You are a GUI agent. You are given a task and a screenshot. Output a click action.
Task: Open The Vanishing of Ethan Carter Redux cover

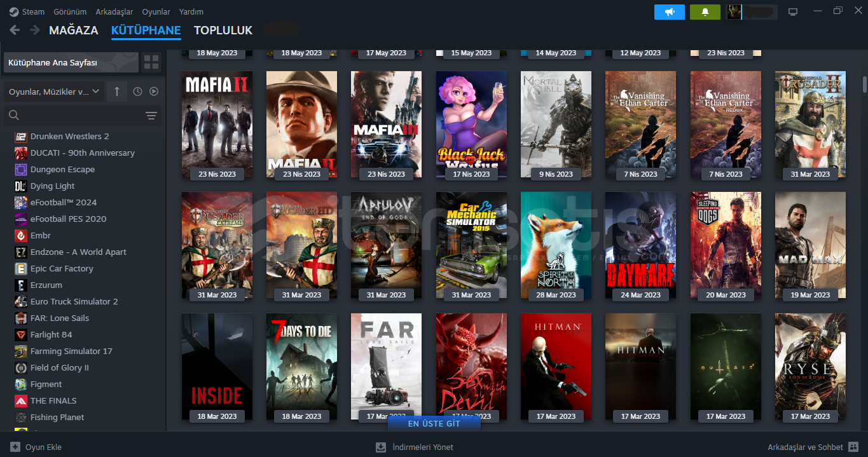pyautogui.click(x=726, y=124)
